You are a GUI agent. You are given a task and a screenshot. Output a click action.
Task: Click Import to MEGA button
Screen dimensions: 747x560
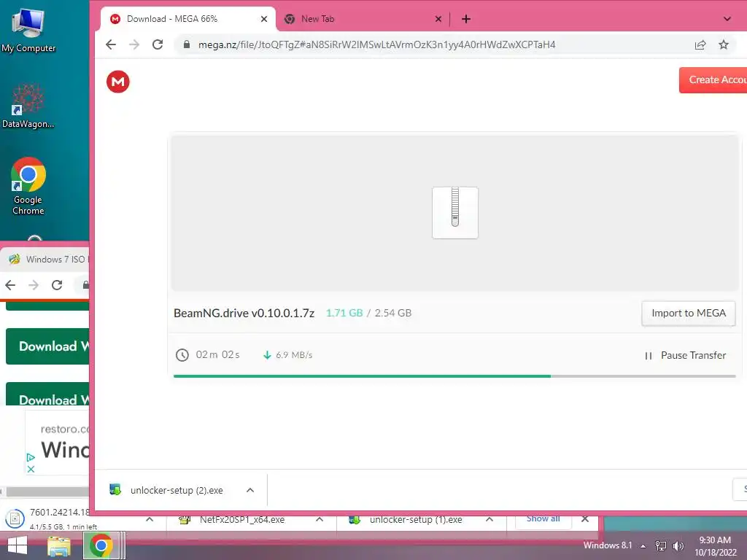click(x=689, y=314)
